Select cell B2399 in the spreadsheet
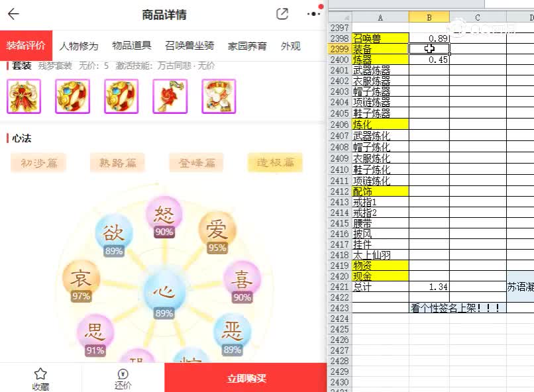534x392 pixels. coord(429,48)
